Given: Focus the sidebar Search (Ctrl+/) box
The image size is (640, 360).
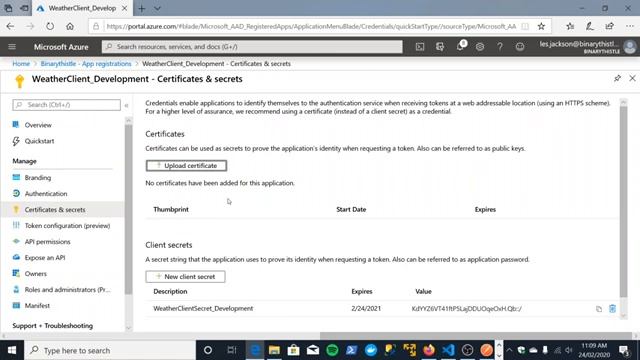Looking at the screenshot, I should 67,105.
